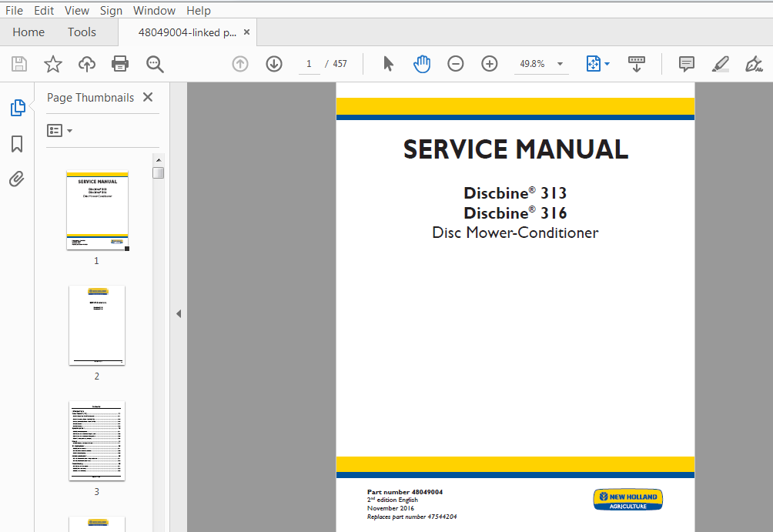773x532 pixels.
Task: Collapse the navigation pane arrow
Action: click(x=179, y=313)
